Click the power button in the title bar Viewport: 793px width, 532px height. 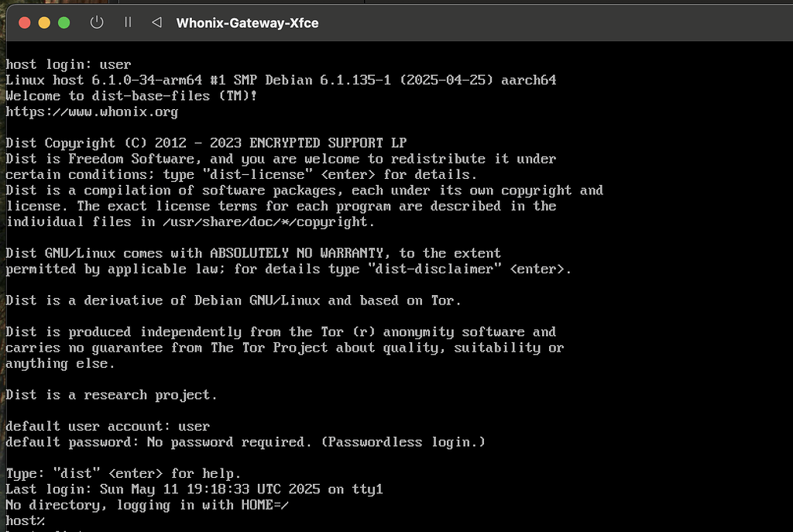[96, 22]
